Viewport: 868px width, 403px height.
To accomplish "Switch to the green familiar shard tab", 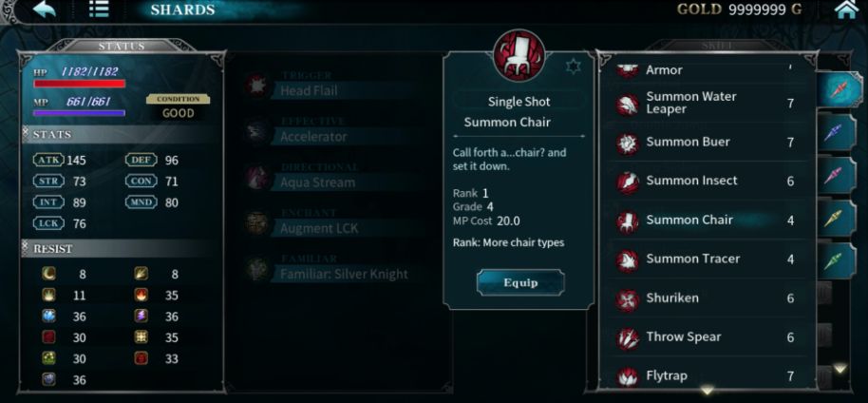I will pos(836,260).
